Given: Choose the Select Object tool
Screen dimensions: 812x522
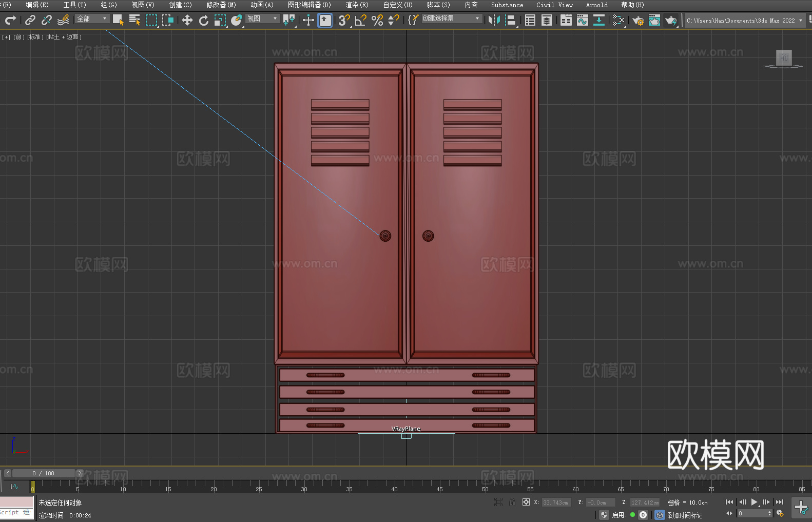Looking at the screenshot, I should tap(118, 20).
